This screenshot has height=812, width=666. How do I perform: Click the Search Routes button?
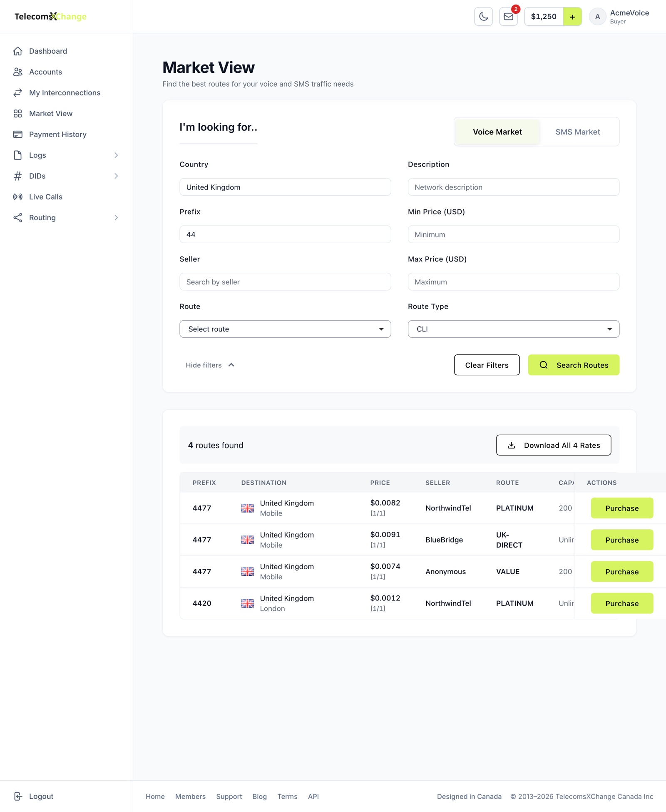pos(574,365)
